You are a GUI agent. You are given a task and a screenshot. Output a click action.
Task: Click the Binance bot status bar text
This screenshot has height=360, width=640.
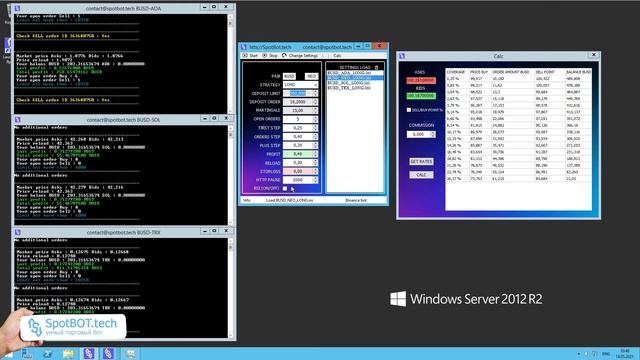click(x=356, y=200)
